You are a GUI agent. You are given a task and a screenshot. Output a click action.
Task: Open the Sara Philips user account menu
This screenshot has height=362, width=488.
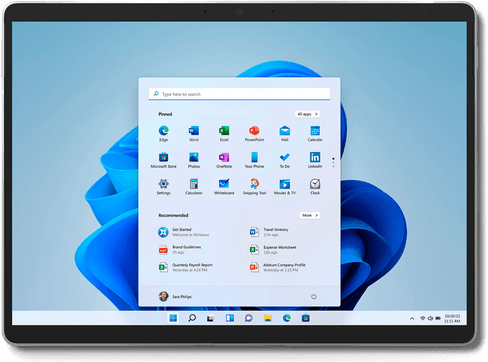pyautogui.click(x=175, y=296)
